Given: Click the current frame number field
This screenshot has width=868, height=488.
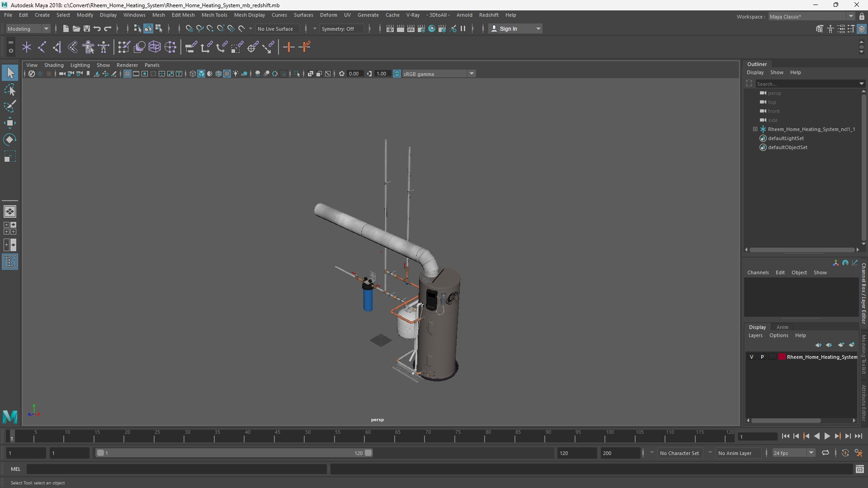Looking at the screenshot, I should pos(757,436).
